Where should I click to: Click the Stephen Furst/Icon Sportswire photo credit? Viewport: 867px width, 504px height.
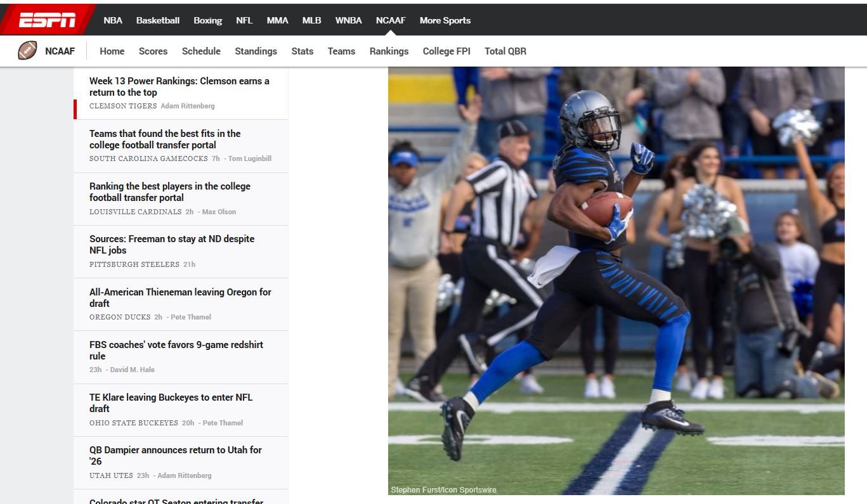click(443, 490)
